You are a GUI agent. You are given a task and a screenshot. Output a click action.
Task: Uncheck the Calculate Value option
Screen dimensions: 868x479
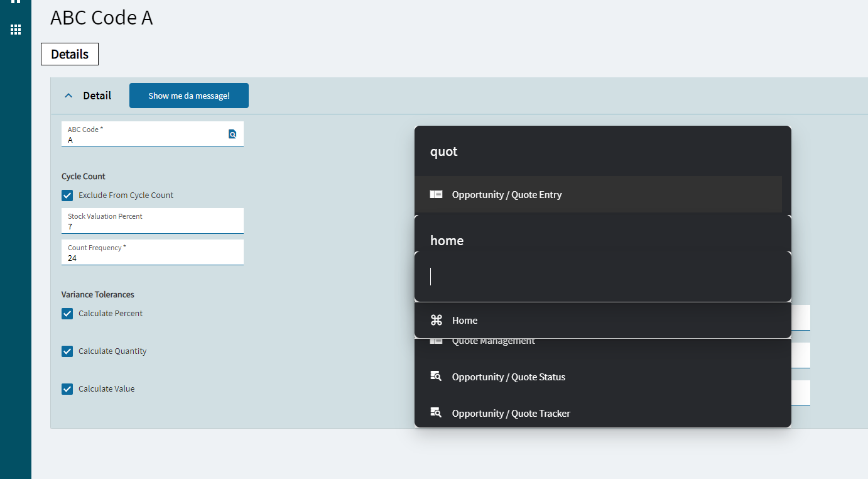click(x=67, y=388)
